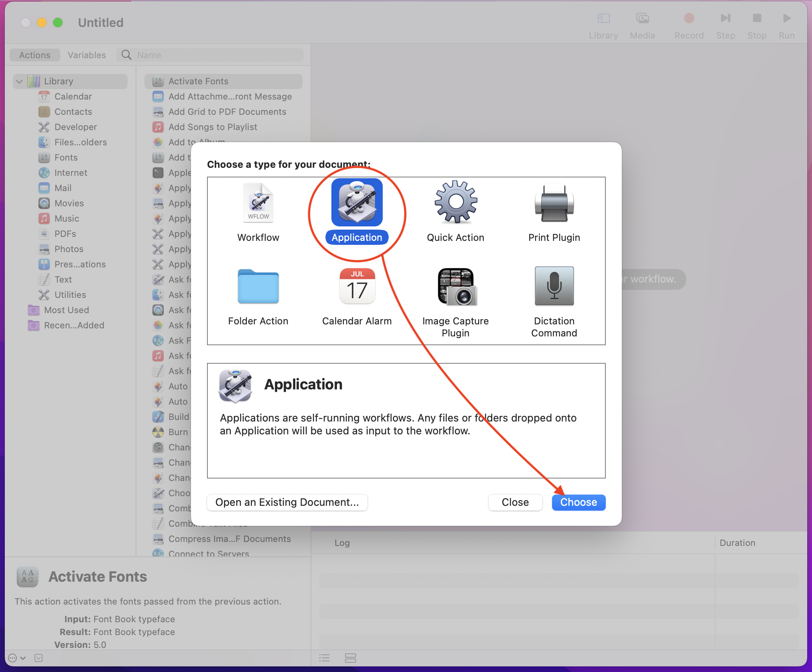Open the Media browser toolbar button

pyautogui.click(x=642, y=26)
